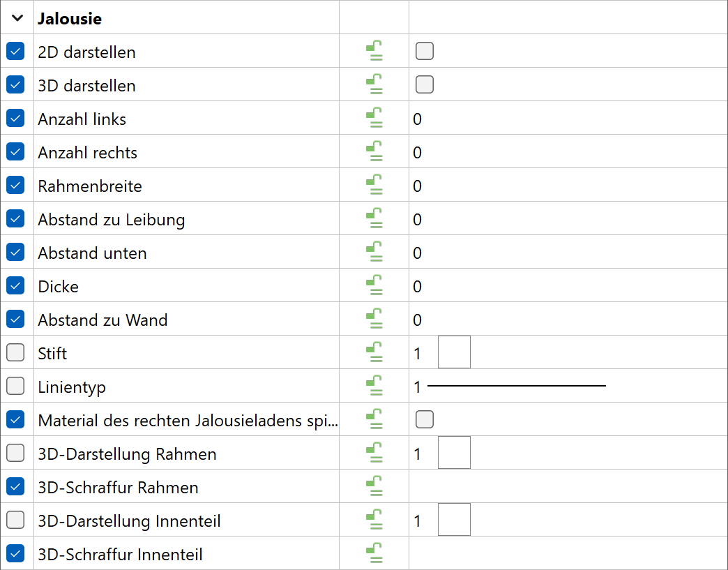
Task: Collapse the Jalousie section
Action: click(17, 18)
